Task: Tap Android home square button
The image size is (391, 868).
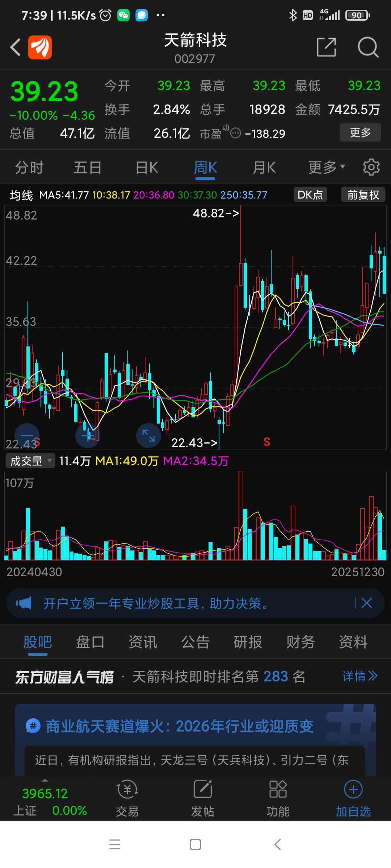Action: tap(195, 844)
